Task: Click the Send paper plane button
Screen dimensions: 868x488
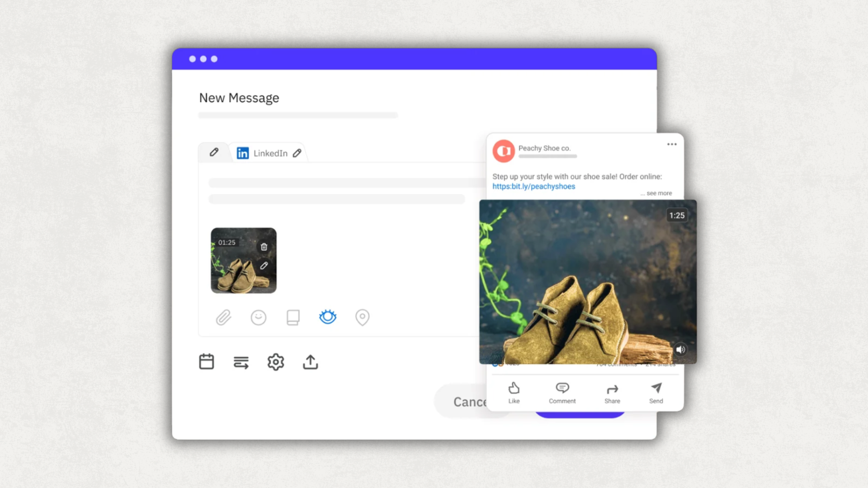Action: (656, 393)
